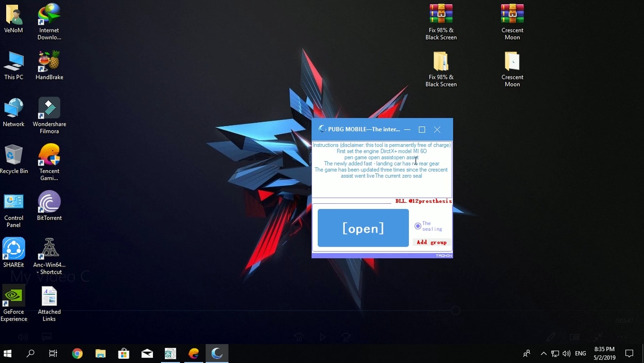Select the Attached Links document icon
This screenshot has width=644, height=363.
coord(49,303)
